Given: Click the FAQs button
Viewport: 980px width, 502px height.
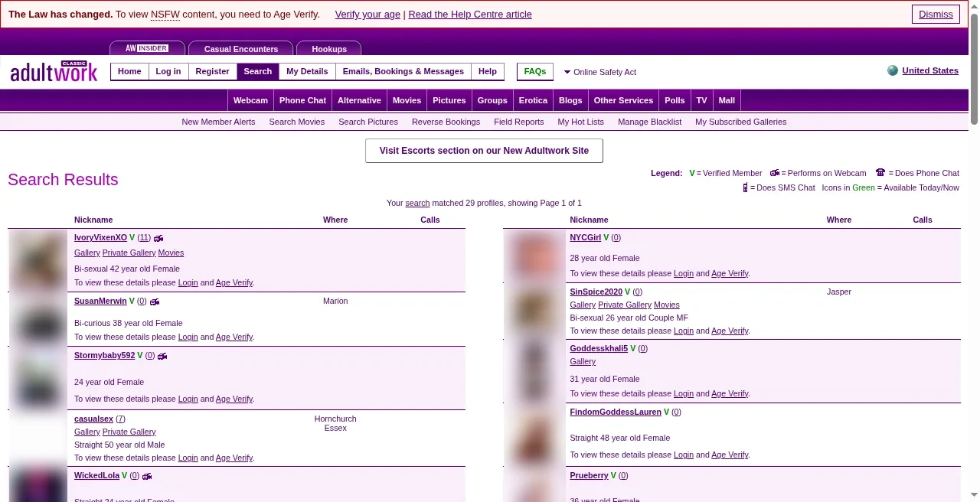Looking at the screenshot, I should (x=535, y=71).
